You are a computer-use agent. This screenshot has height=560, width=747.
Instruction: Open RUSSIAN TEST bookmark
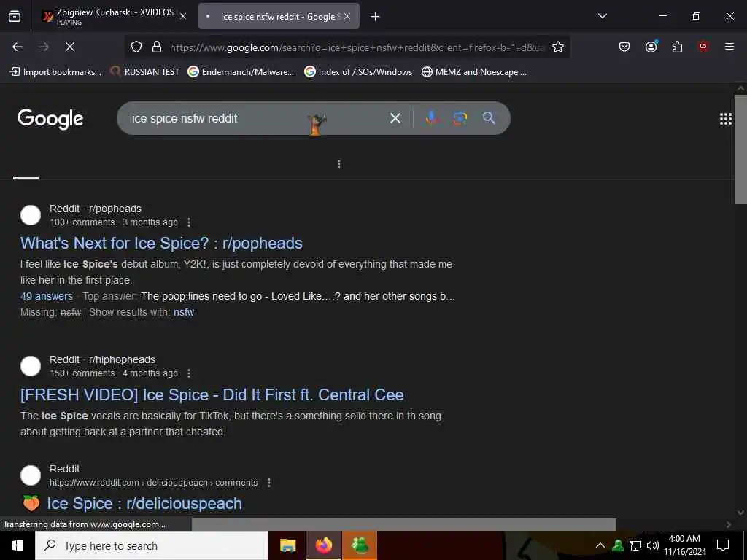pyautogui.click(x=144, y=72)
